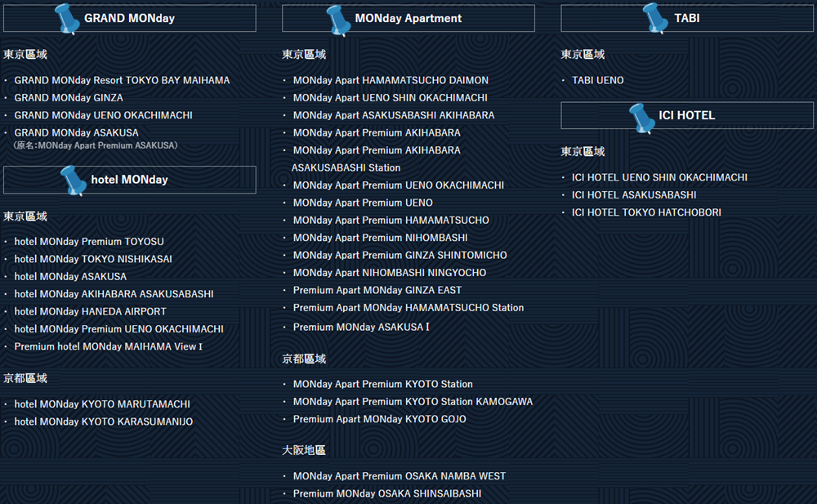Open MONday Apart NIHOMBASHI NINGYOCHO
The image size is (817, 504).
coord(390,273)
